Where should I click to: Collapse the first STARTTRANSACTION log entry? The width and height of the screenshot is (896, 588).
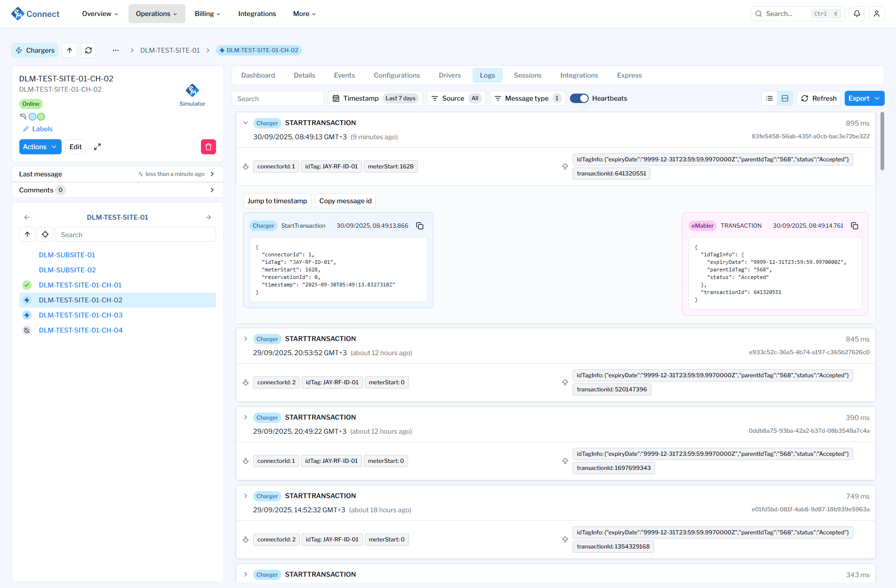click(246, 123)
